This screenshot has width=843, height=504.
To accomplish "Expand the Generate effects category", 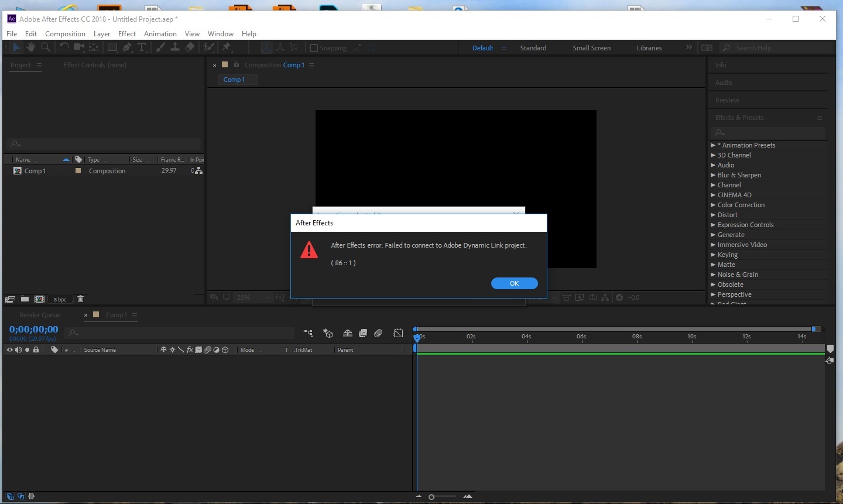I will coord(713,235).
